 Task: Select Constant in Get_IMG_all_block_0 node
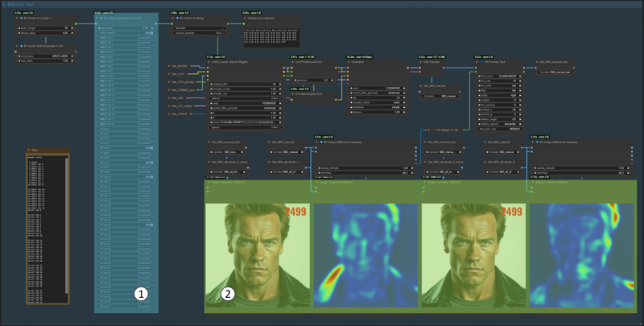[503, 172]
